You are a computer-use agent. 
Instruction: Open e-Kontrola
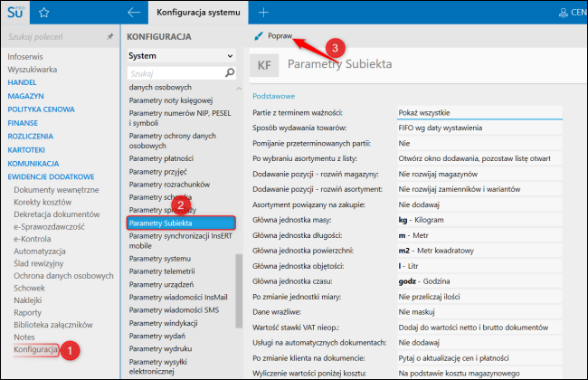coord(33,239)
